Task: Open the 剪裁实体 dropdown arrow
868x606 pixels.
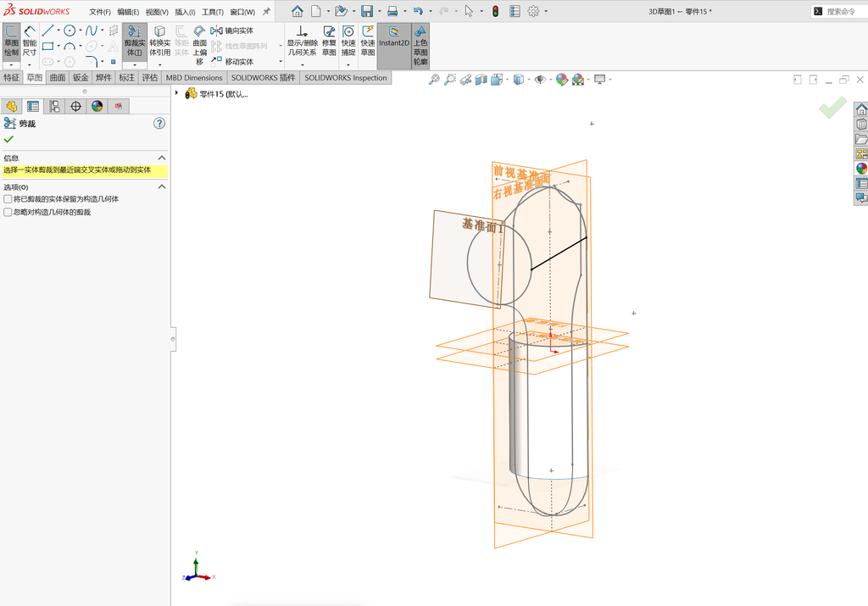Action: pos(135,64)
